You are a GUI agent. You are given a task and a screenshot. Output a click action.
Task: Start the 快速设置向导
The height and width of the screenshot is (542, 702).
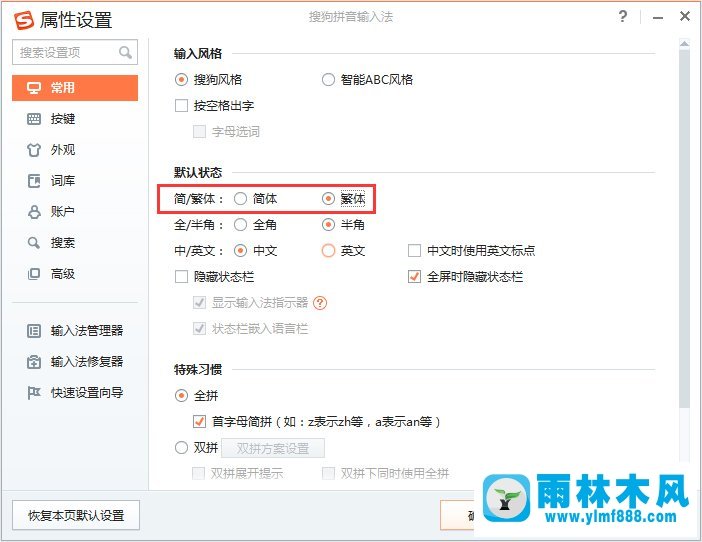pyautogui.click(x=75, y=393)
